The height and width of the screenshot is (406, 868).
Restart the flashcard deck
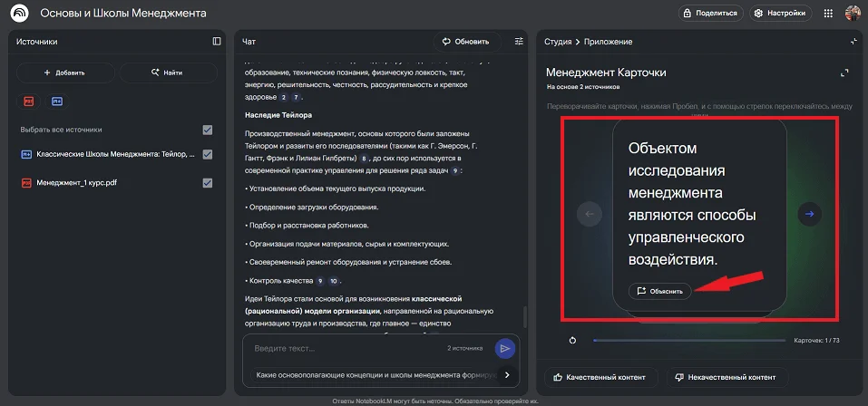[x=572, y=341]
